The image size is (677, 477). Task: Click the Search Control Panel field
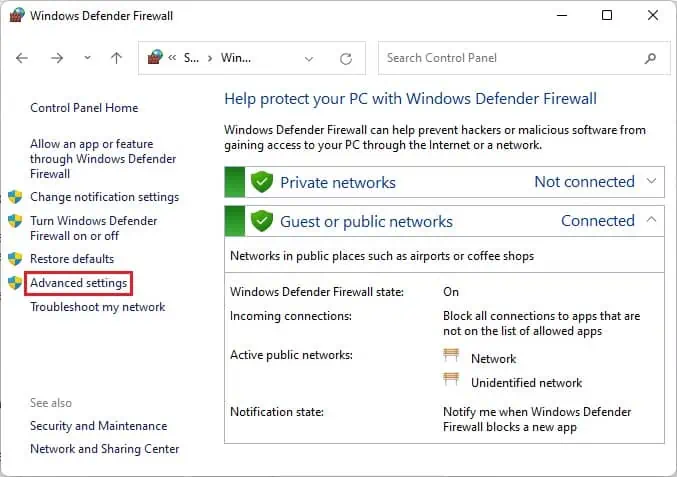(524, 58)
